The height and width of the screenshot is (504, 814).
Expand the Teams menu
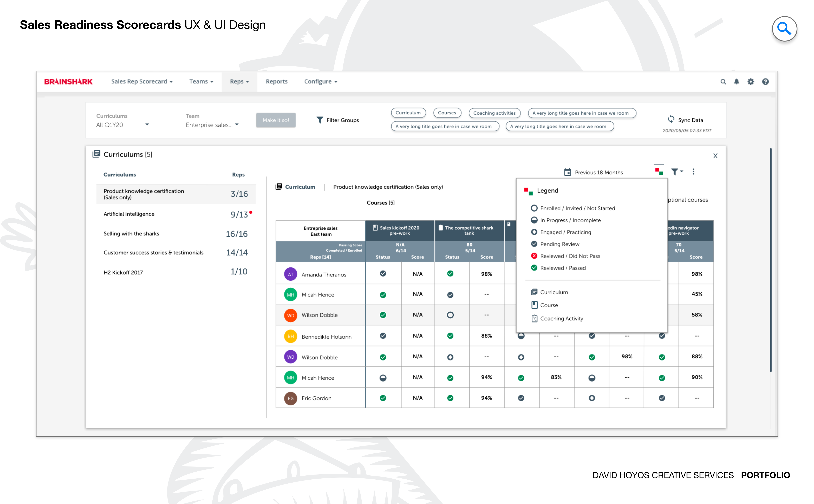tap(201, 82)
